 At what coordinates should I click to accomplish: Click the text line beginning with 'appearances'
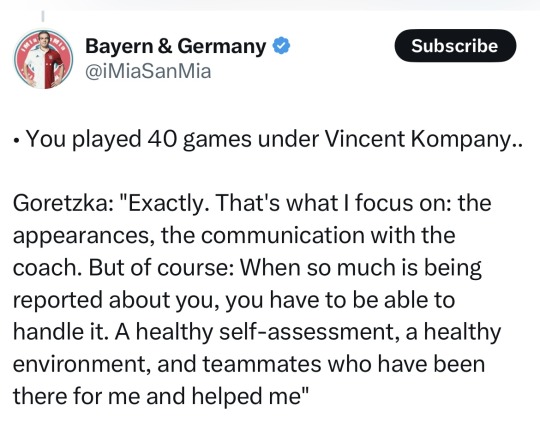234,236
